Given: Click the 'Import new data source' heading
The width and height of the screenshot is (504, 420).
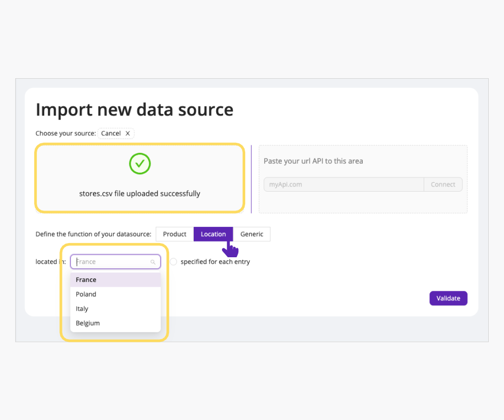Looking at the screenshot, I should pos(134,110).
